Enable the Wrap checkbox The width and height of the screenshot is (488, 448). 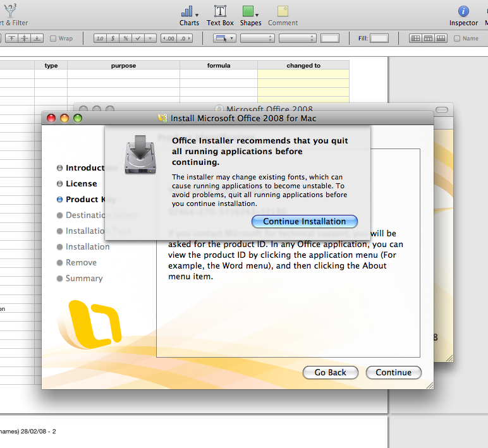tap(53, 39)
